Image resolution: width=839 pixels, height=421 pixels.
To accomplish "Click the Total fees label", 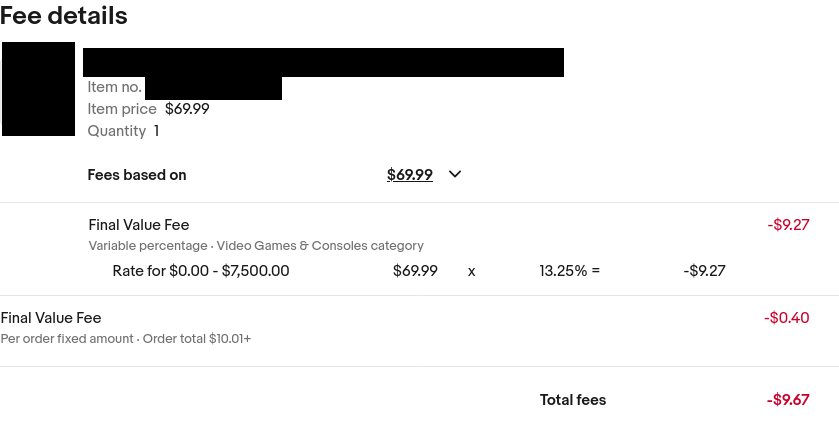I will 573,400.
